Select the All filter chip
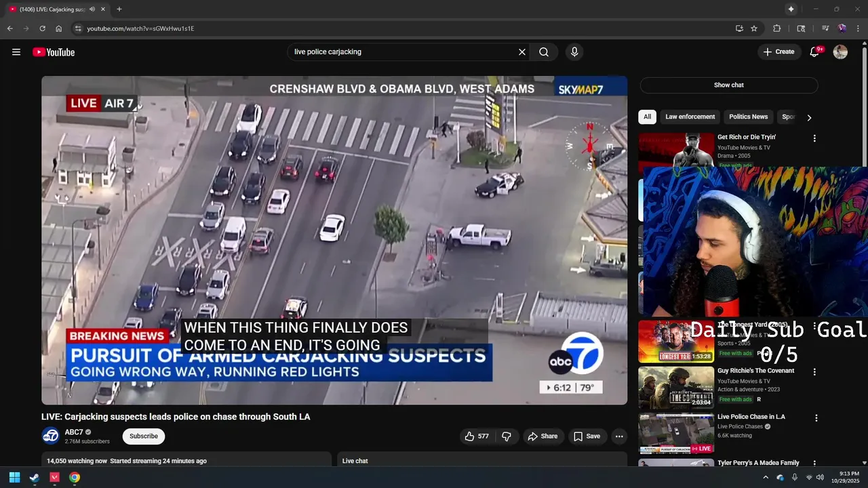Image resolution: width=868 pixels, height=488 pixels. pos(647,117)
